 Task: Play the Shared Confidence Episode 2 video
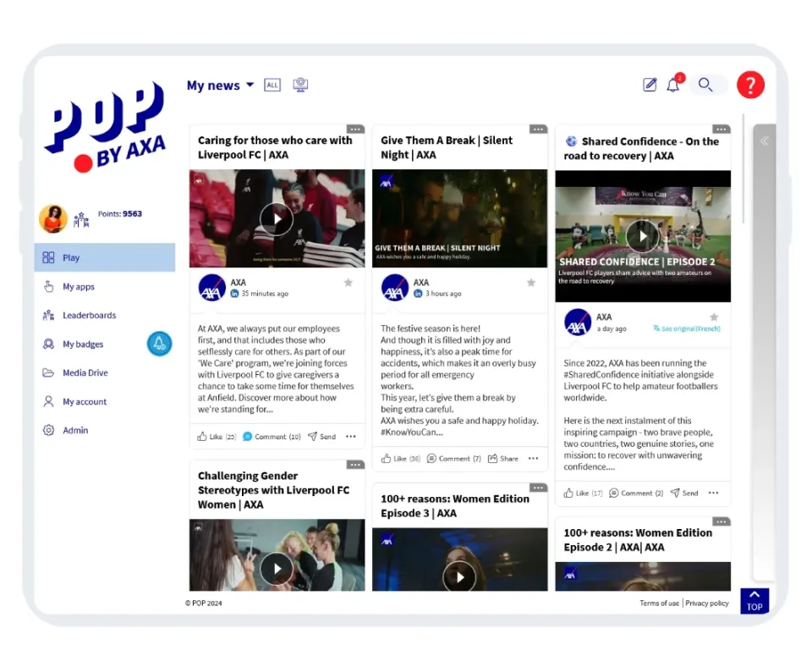point(643,236)
